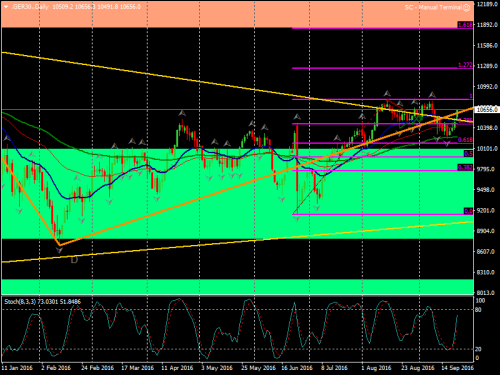Click the 14 Sep 2016 date on the time axis
Image resolution: width=500 pixels, height=375 pixels.
457,368
